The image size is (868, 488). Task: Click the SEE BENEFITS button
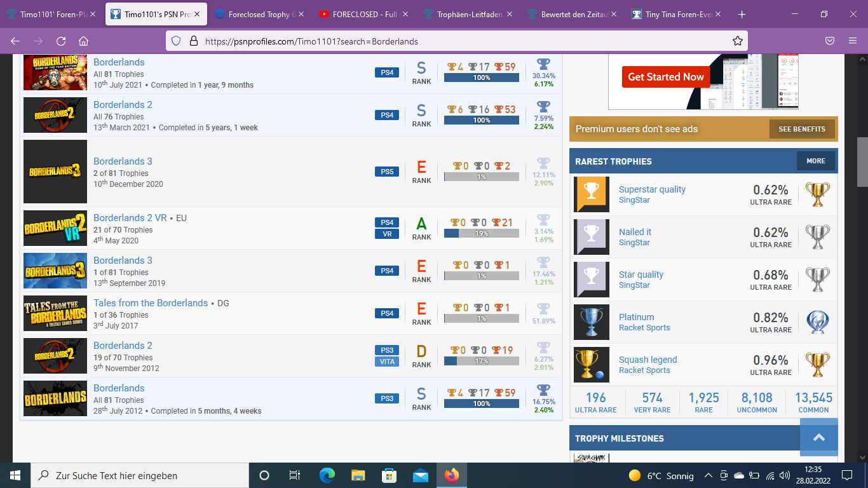pos(801,129)
